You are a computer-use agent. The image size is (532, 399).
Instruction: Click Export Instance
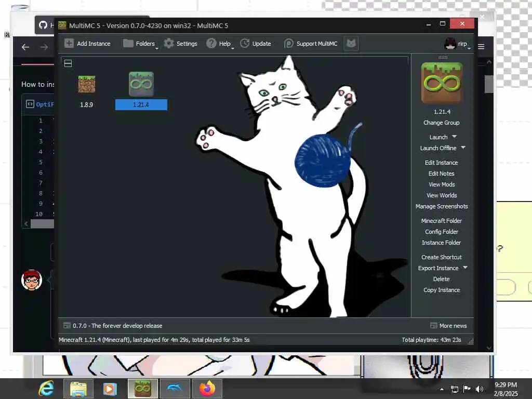click(x=438, y=268)
